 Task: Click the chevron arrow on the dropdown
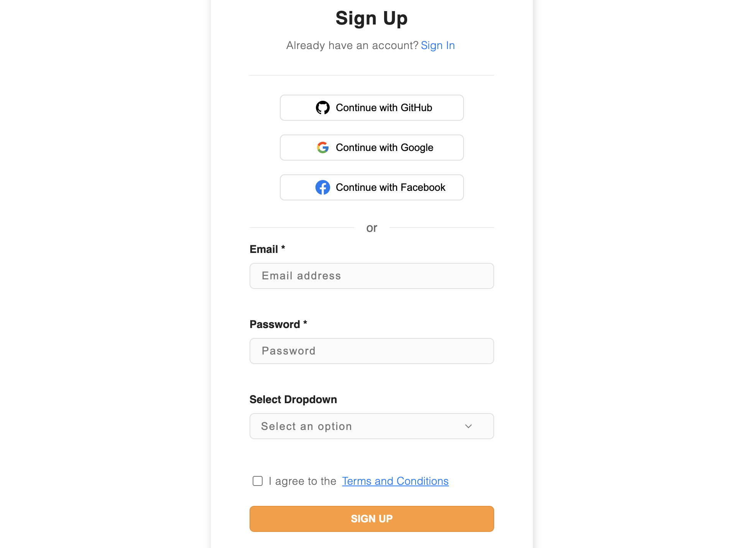(468, 426)
